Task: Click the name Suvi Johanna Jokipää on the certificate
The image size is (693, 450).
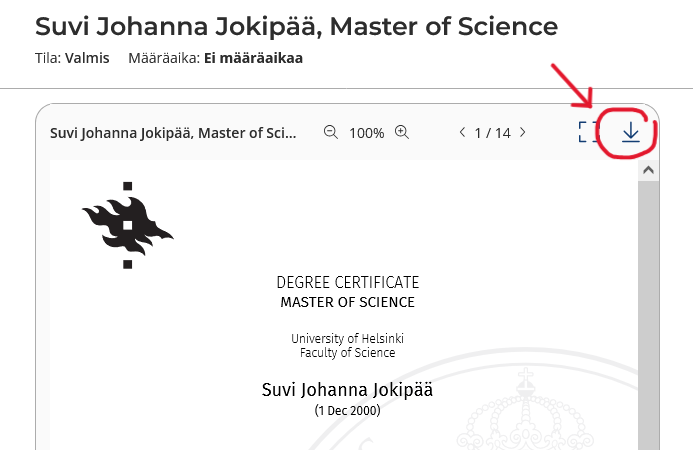Action: [x=347, y=389]
